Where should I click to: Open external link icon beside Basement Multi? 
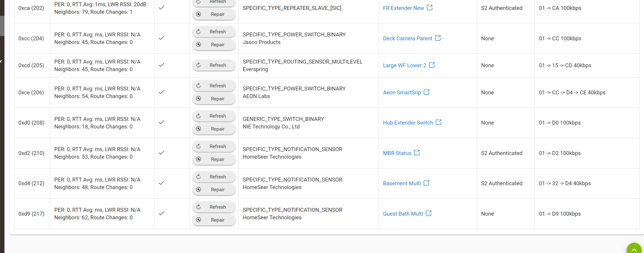(426, 183)
